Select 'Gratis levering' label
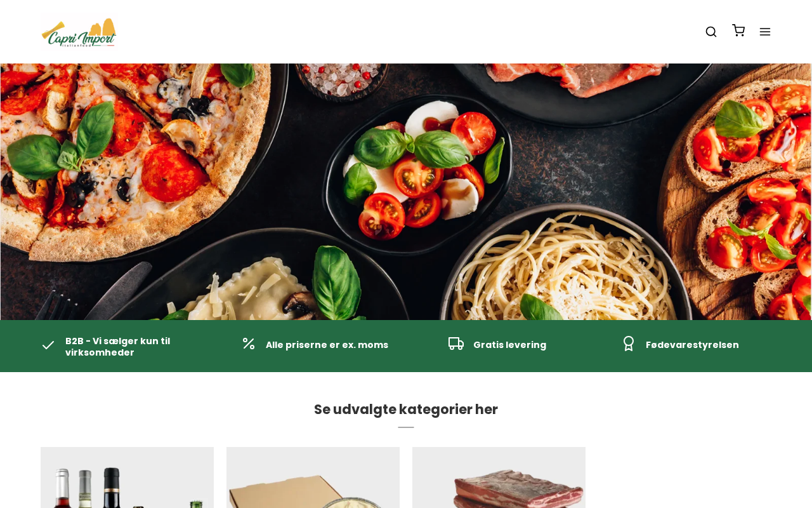The image size is (812, 508). [509, 345]
